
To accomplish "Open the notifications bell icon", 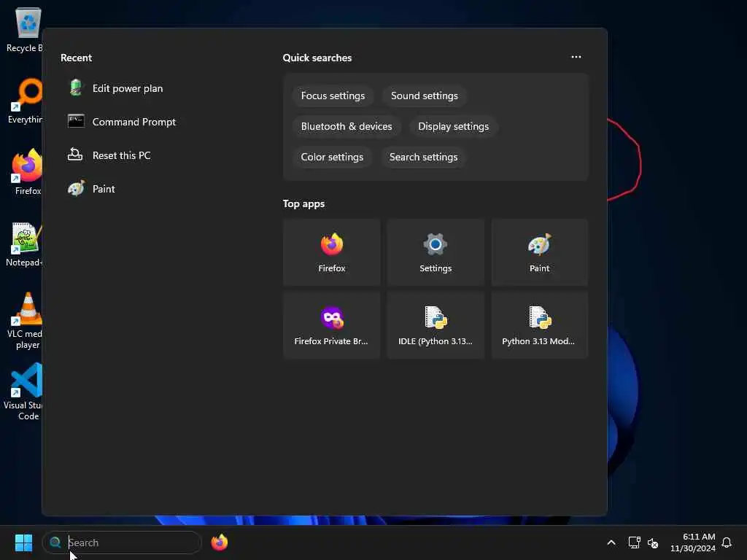I will (727, 542).
